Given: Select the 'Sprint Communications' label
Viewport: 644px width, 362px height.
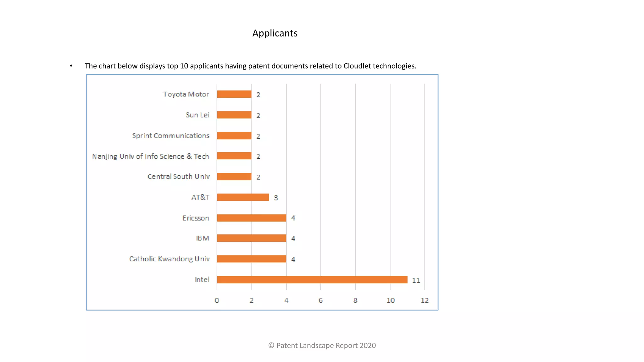Looking at the screenshot, I should coord(171,136).
